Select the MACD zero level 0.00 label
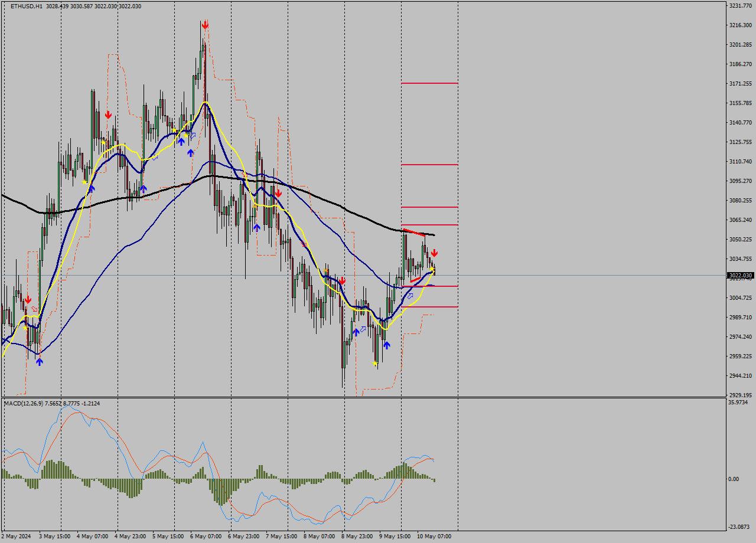The image size is (756, 543). point(734,479)
